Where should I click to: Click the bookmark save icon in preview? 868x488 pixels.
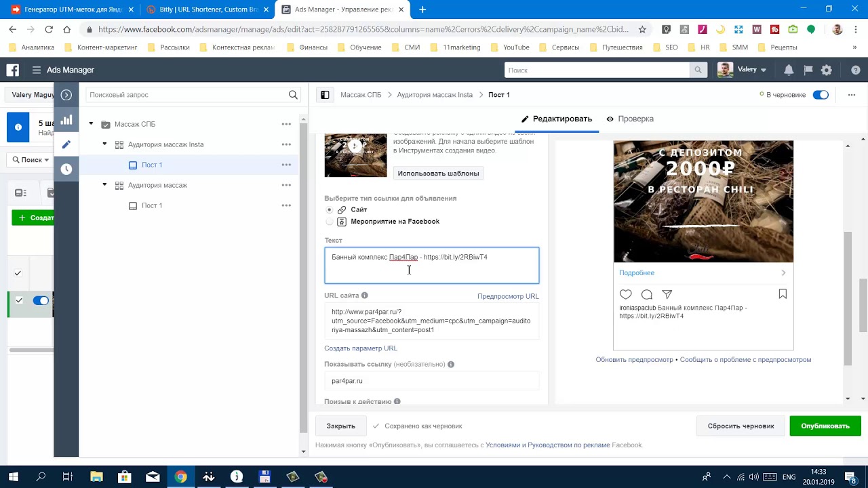point(783,294)
